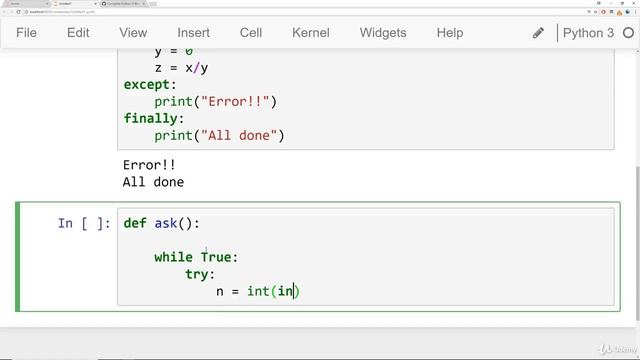Viewport: 640px width, 360px height.
Task: Close the GitHub browser tab
Action: pos(144,4)
